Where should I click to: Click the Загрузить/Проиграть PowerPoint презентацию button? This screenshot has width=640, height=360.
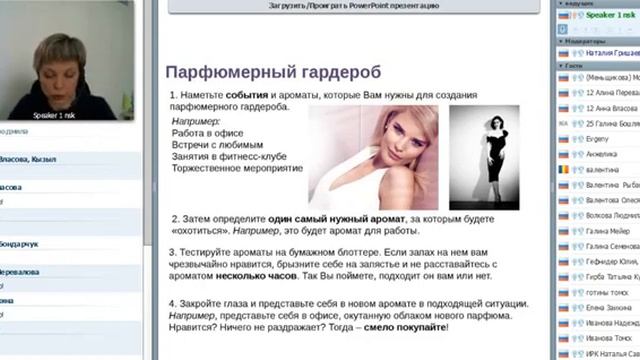tap(354, 6)
